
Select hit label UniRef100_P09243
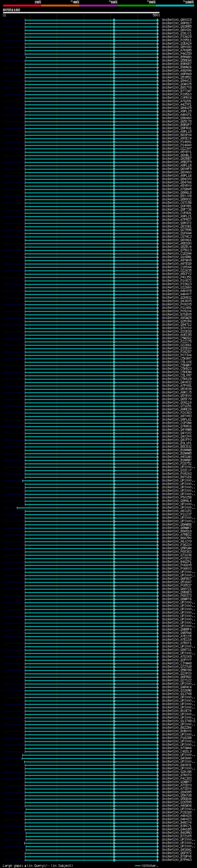pyautogui.click(x=176, y=474)
